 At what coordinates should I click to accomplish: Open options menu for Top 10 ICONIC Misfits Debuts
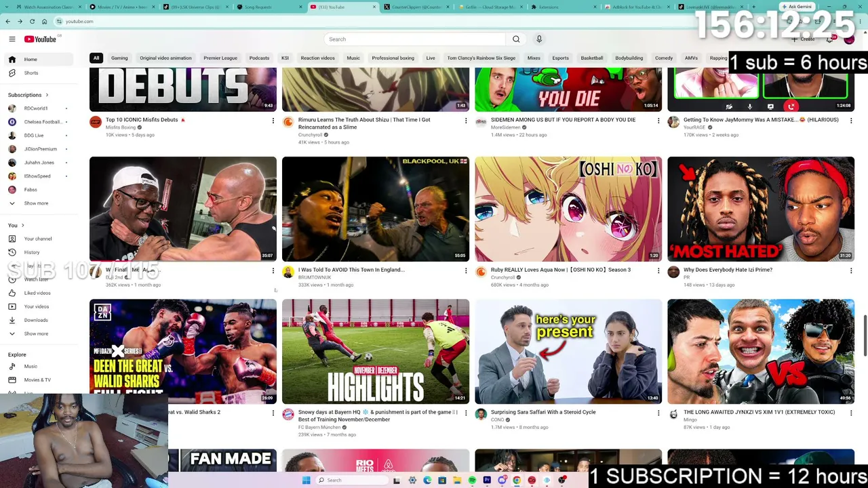tap(273, 121)
